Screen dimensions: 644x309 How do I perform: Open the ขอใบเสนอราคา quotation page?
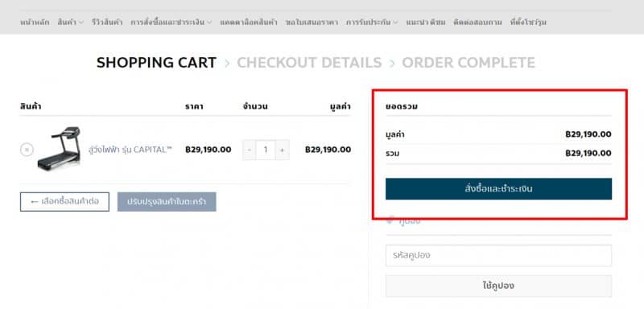(312, 23)
